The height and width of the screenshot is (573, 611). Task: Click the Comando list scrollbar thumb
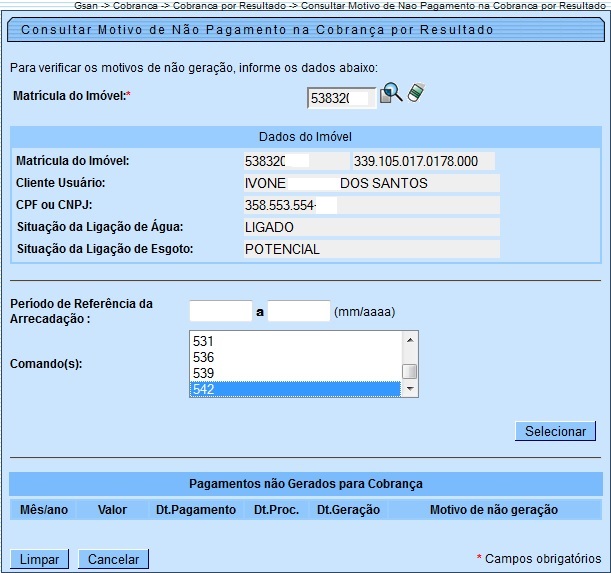410,372
